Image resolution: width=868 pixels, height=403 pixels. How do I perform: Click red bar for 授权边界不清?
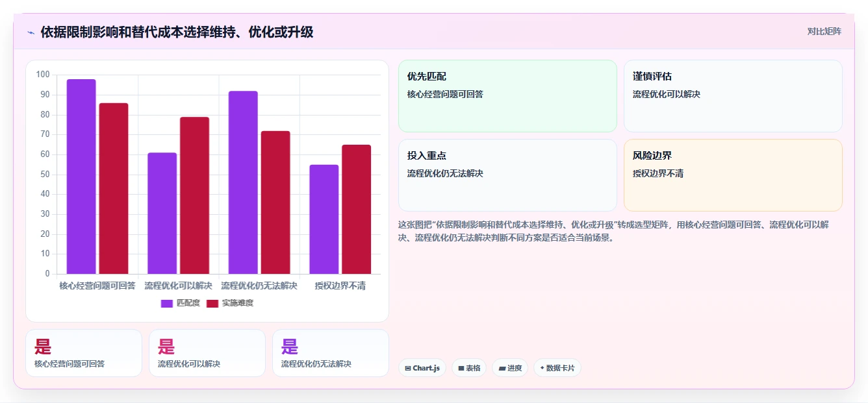pos(356,209)
